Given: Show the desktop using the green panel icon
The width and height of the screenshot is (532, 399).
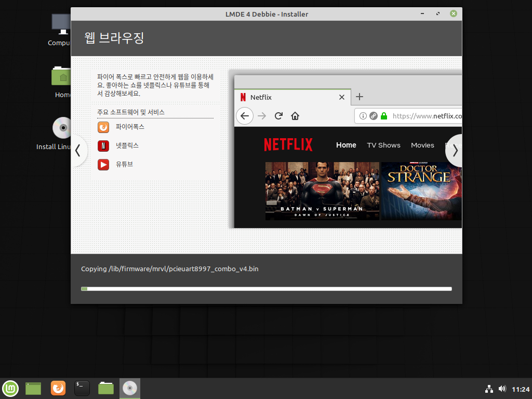Looking at the screenshot, I should 33,388.
